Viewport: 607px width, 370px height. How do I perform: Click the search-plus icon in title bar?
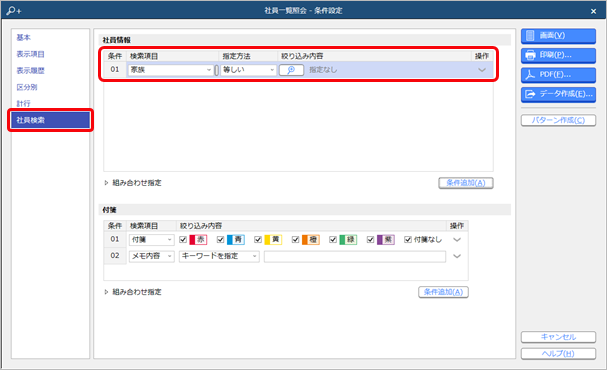click(x=14, y=10)
